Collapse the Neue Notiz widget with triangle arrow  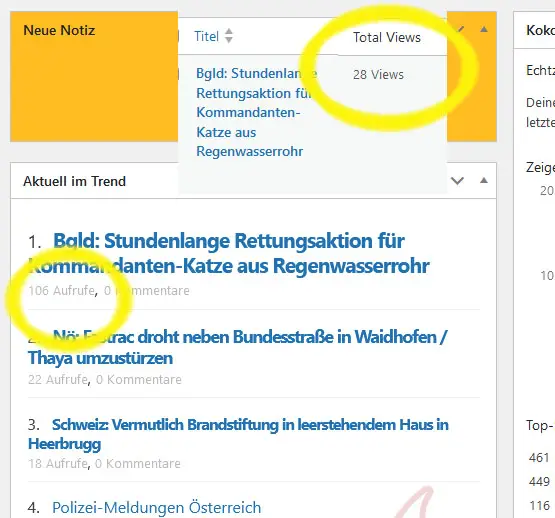pyautogui.click(x=484, y=29)
